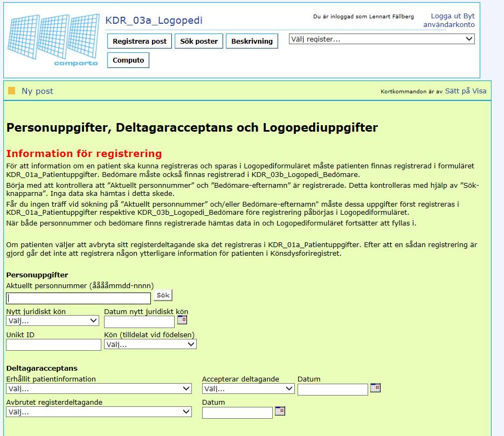Click Byt användarkonto link

[449, 21]
